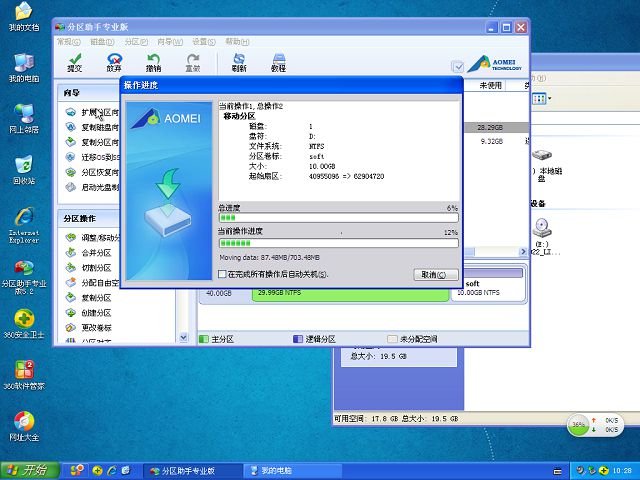This screenshot has width=640, height=480.
Task: Select the 分区恢复向导 wizard item
Action: [x=93, y=172]
